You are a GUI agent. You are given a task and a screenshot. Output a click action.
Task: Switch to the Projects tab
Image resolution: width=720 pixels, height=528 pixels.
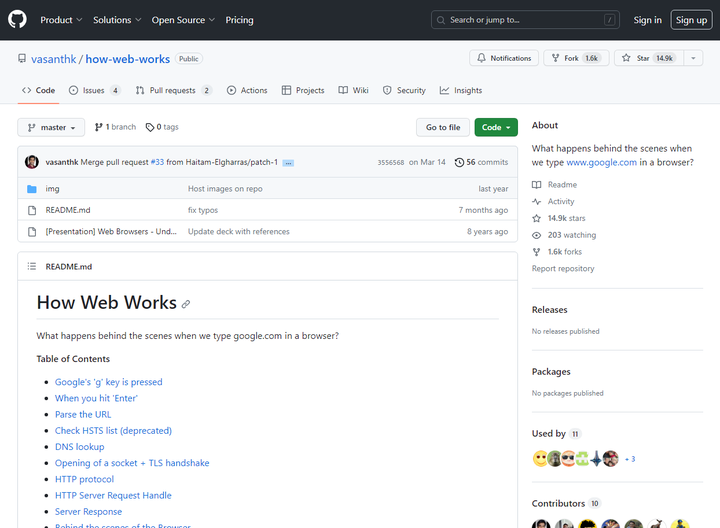click(x=303, y=90)
